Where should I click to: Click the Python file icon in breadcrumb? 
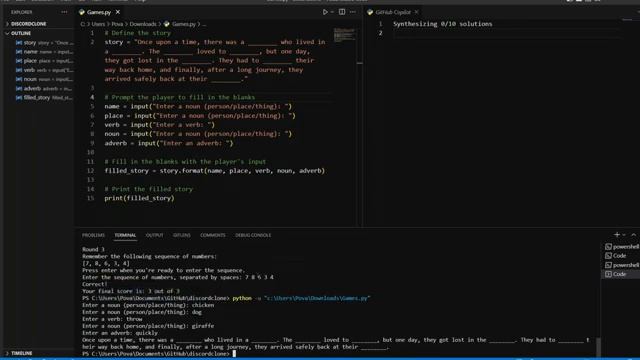tap(167, 24)
